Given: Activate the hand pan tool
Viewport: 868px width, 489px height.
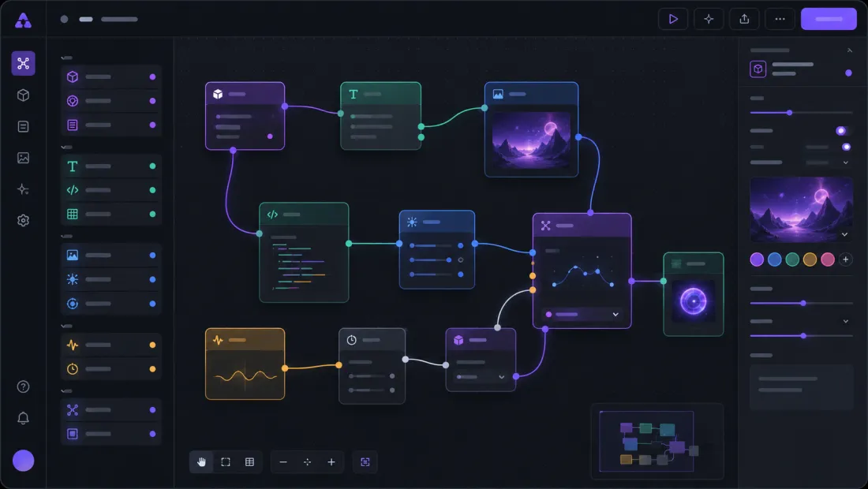Looking at the screenshot, I should point(201,462).
